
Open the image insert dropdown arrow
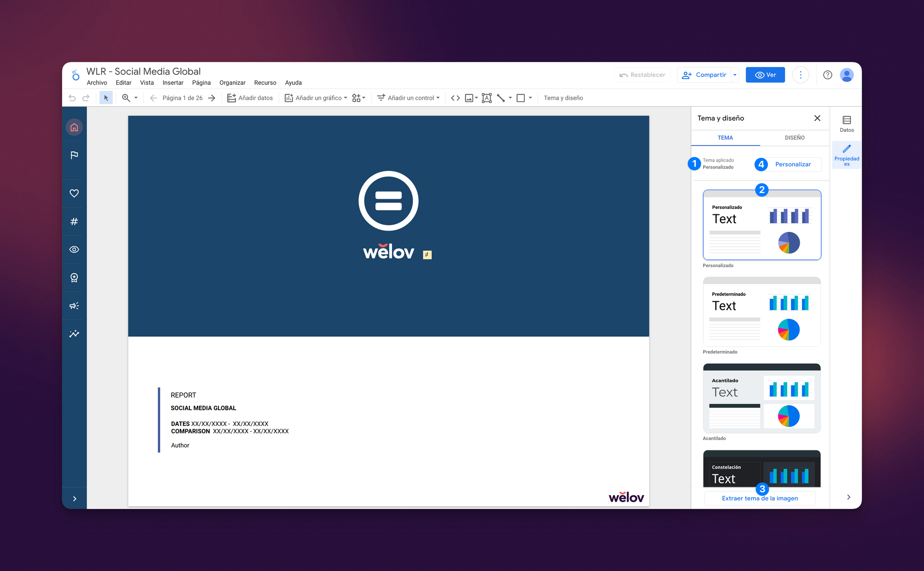pyautogui.click(x=476, y=98)
